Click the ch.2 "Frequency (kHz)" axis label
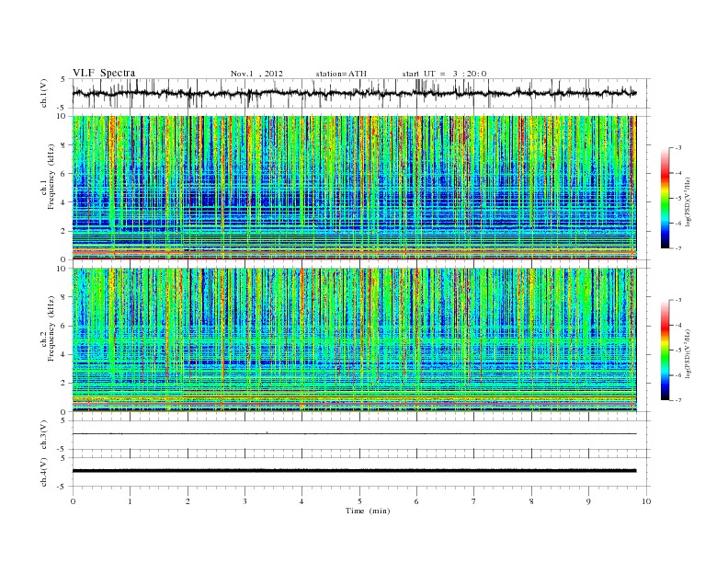This screenshot has height=563, width=728. point(51,329)
